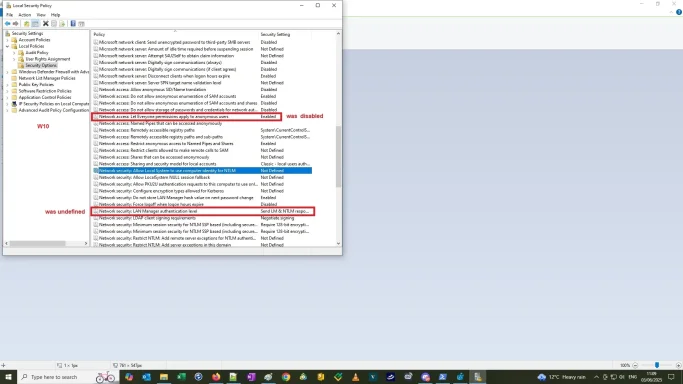Screen dimensions: 683x384
Task: Expand the Account Policies tree node
Action: (x=7, y=40)
